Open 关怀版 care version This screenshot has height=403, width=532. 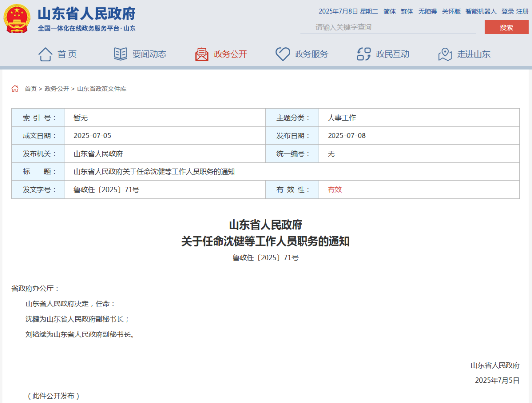click(451, 11)
